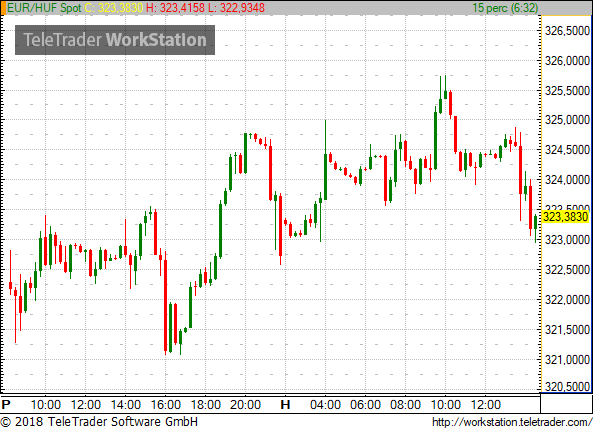The image size is (593, 431).
Task: Click the high value H: 323,4158
Action: 175,8
